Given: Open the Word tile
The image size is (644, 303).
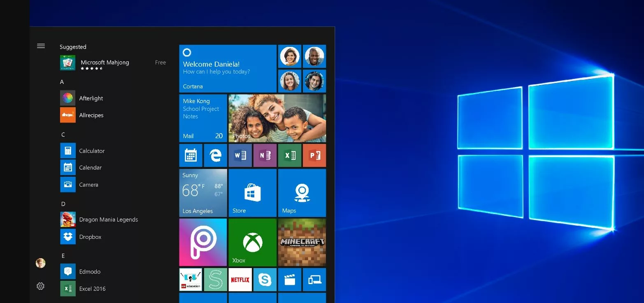Looking at the screenshot, I should [x=240, y=155].
